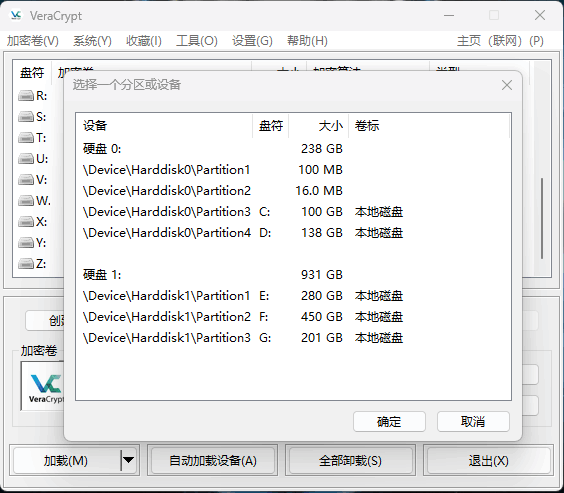Select drive S: slot icon in main window
Screen dimensions: 564x493
[x=26, y=117]
